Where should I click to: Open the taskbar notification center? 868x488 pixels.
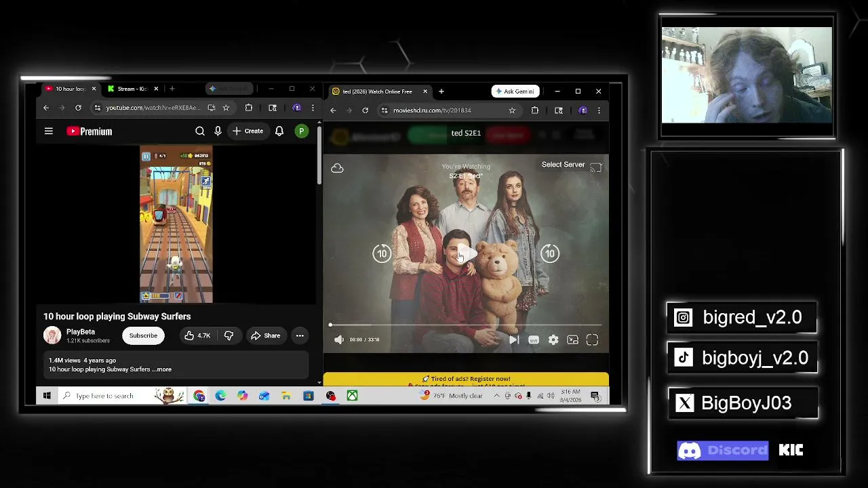(595, 396)
